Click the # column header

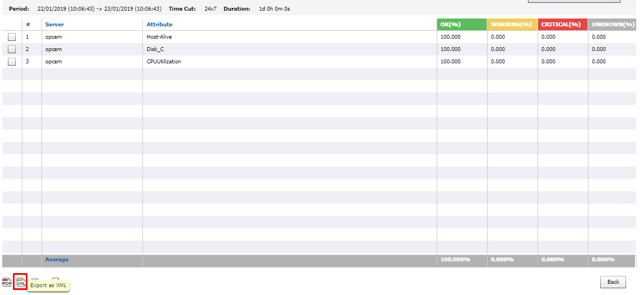click(27, 25)
